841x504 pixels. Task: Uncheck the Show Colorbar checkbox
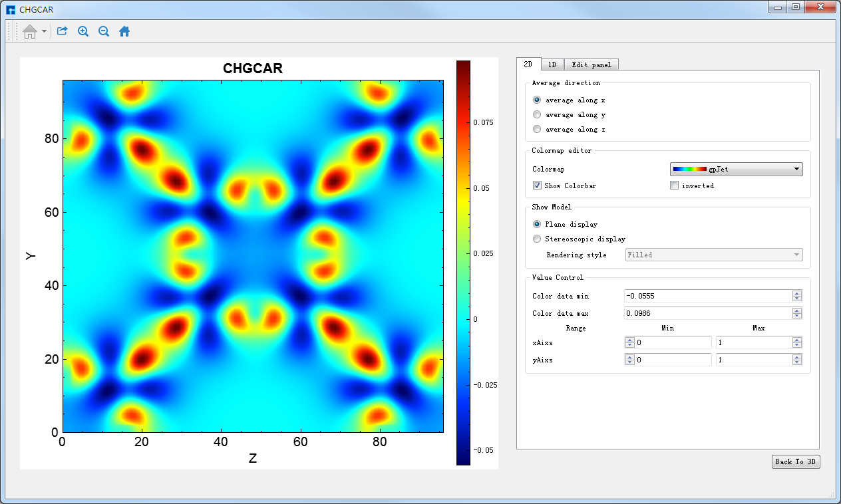[x=537, y=186]
